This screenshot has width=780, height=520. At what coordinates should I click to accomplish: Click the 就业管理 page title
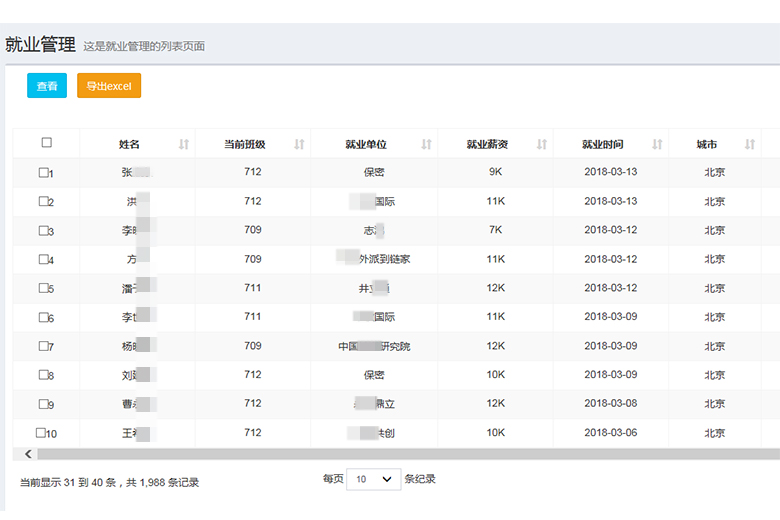40,45
